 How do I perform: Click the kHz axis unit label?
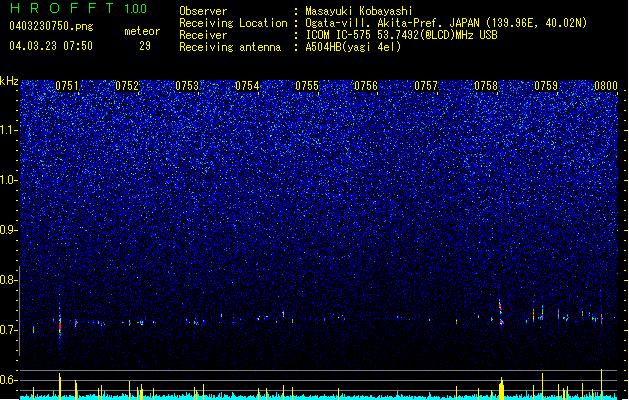coord(9,81)
